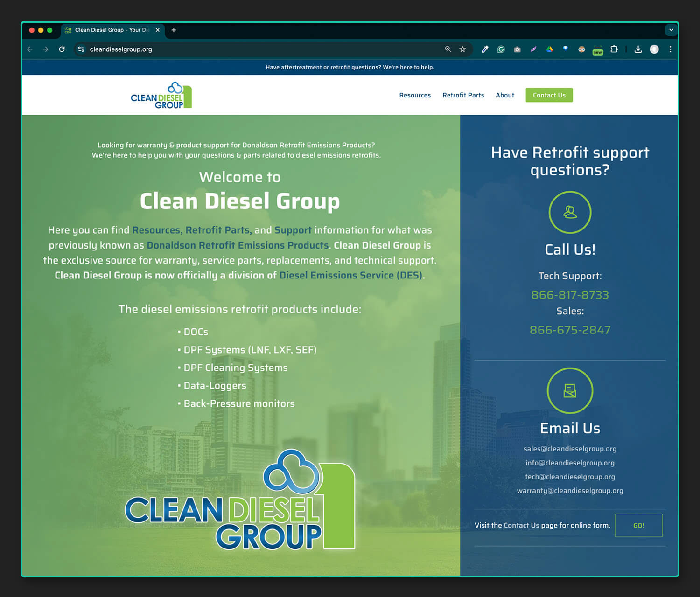Viewport: 700px width, 597px height.
Task: Click the Clean Diesel Group header logo
Action: pos(161,95)
